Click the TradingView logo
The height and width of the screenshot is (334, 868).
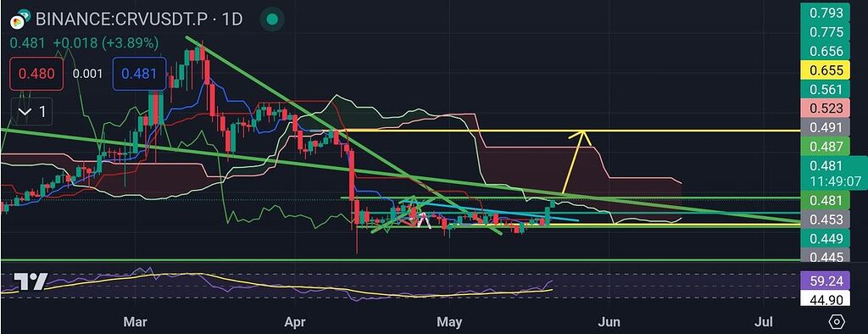pos(30,282)
